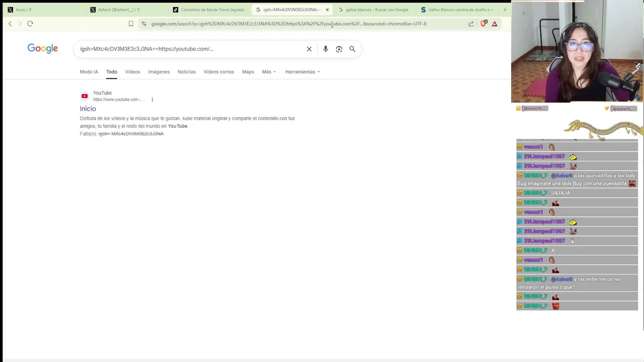Open site information icon in address bar
The width and height of the screenshot is (644, 362).
tap(144, 24)
